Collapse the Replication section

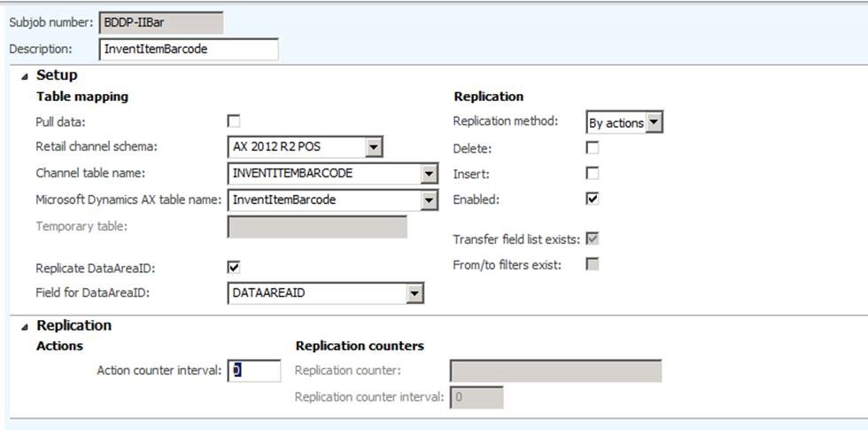click(24, 326)
